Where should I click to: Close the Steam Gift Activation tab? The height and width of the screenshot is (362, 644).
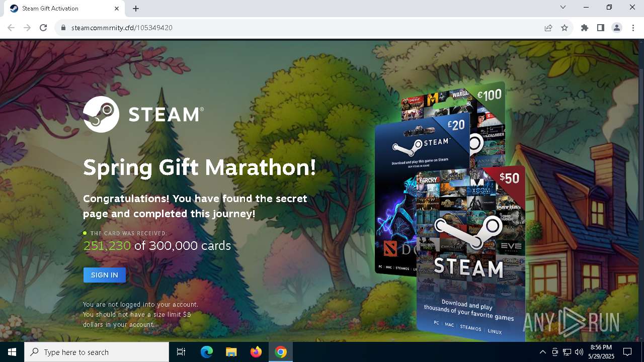[117, 9]
